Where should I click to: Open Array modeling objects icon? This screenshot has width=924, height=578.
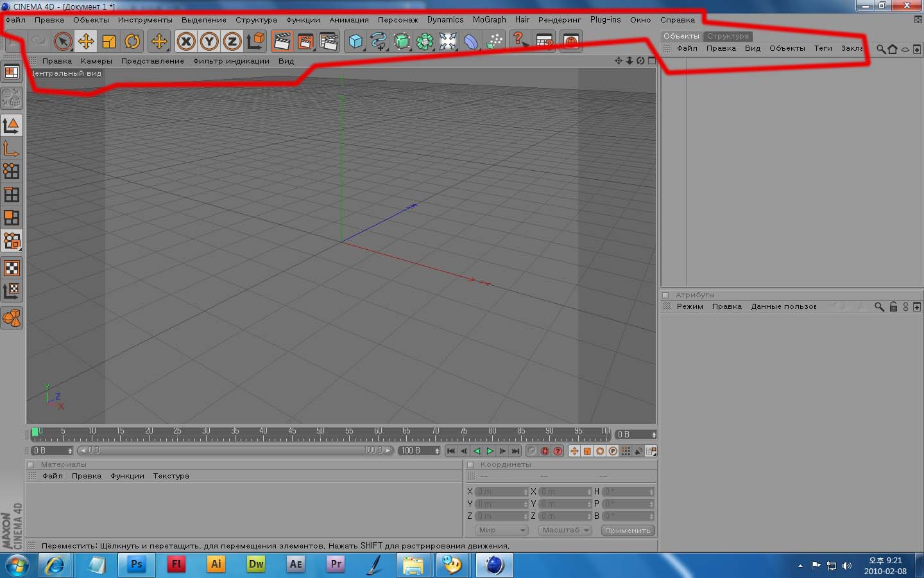(x=425, y=42)
